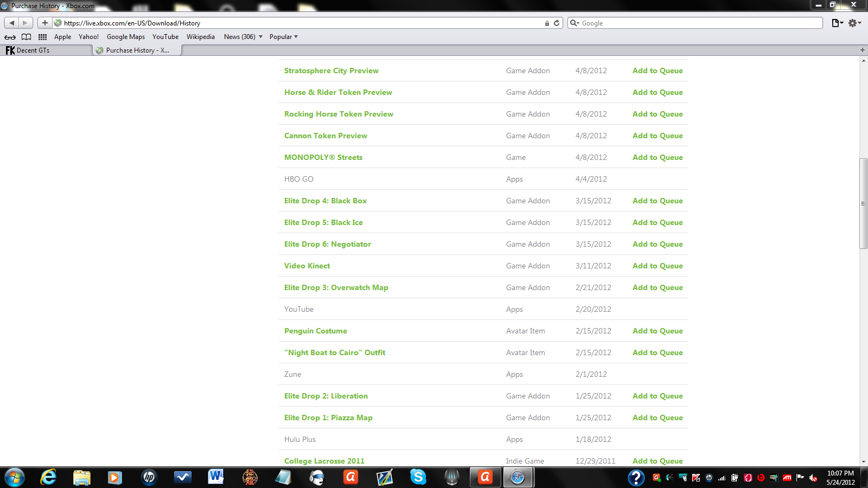Open the Safari settings gear menu

(x=854, y=23)
